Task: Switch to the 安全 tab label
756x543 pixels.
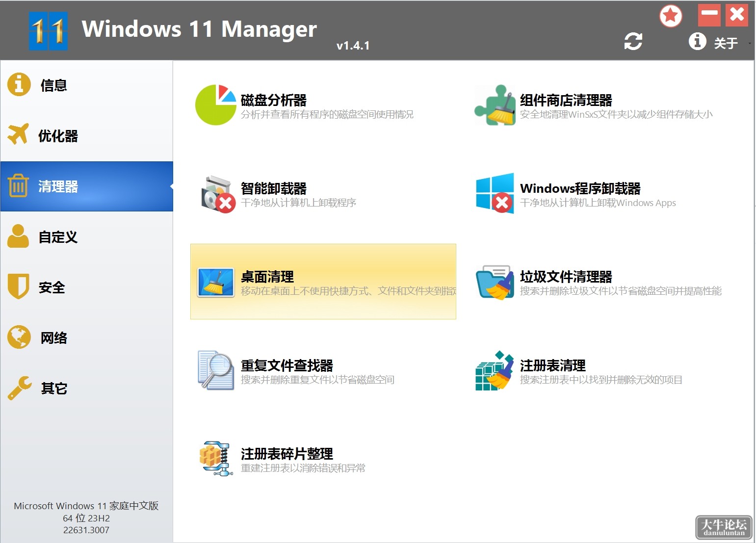Action: (52, 287)
